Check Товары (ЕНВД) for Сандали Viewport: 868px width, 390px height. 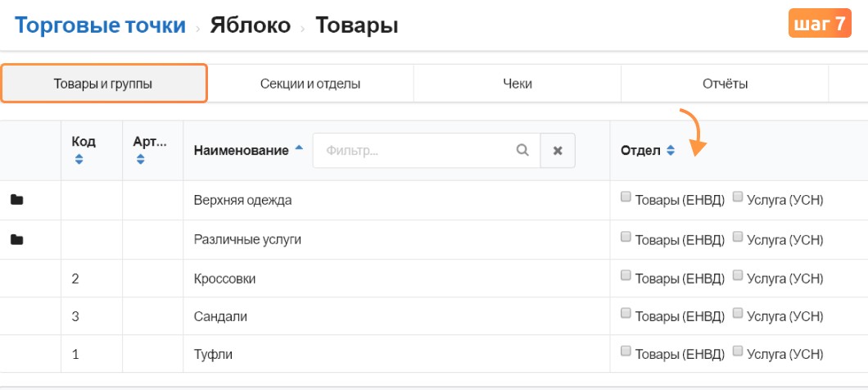[x=626, y=313]
